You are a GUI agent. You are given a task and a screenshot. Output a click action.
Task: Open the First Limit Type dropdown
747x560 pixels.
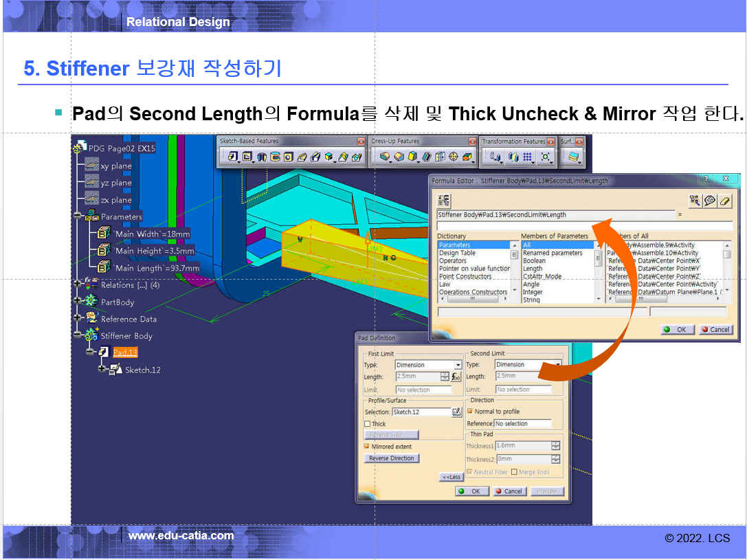(458, 365)
